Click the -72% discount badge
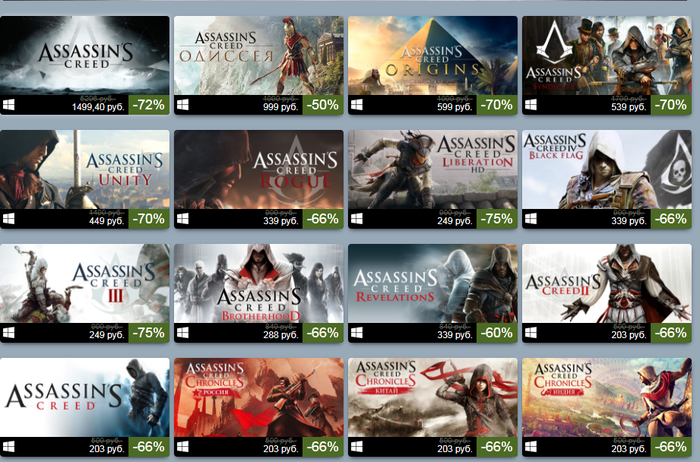Screen dimensions: 700x462 (x=149, y=105)
